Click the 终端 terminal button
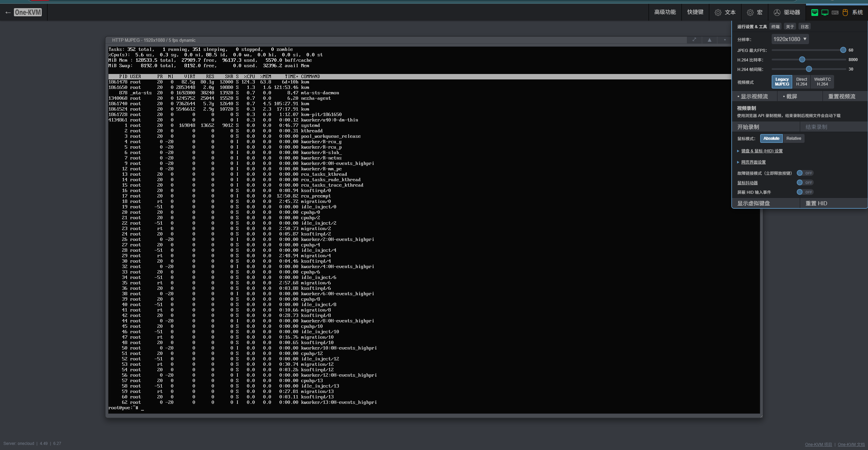Screen dimensions: 868x450 coord(775,26)
